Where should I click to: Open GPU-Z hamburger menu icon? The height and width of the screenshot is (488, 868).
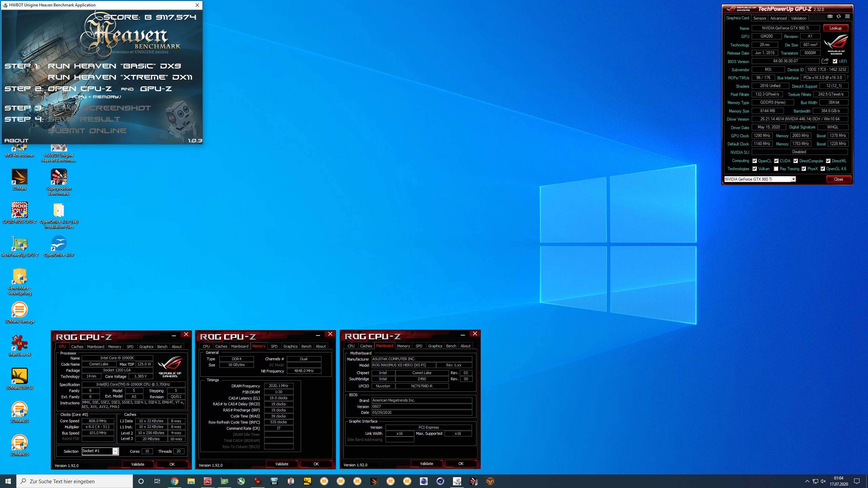point(847,17)
